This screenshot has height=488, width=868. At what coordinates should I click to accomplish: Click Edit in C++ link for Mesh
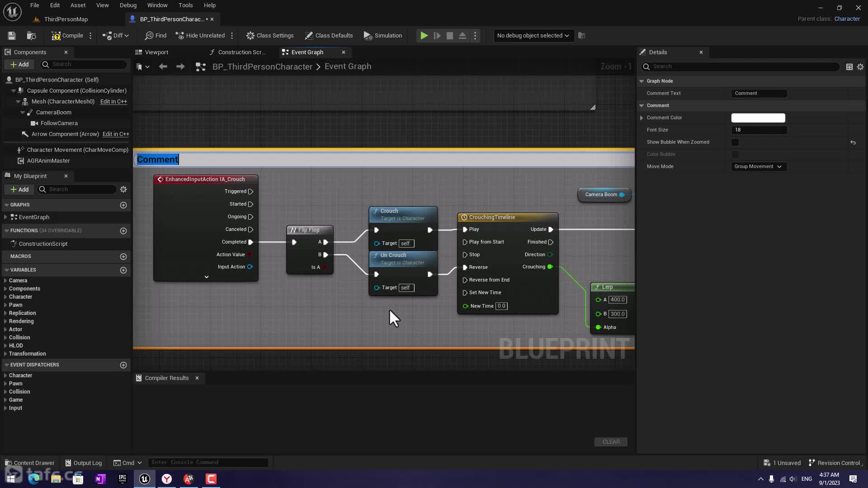point(113,102)
